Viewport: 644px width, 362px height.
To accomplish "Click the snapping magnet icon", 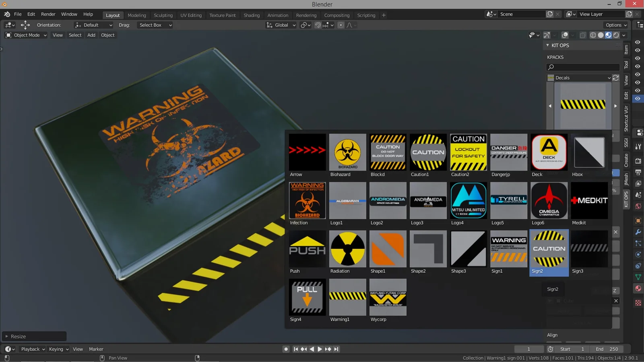I will tap(318, 25).
